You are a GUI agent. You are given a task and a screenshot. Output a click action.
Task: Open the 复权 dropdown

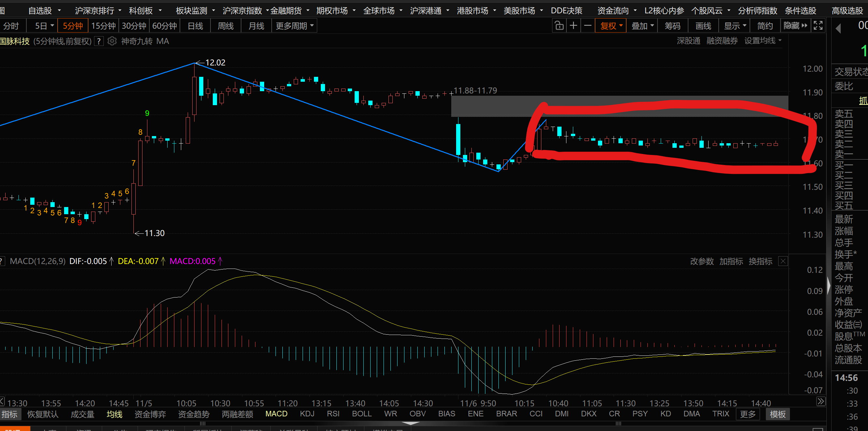611,26
